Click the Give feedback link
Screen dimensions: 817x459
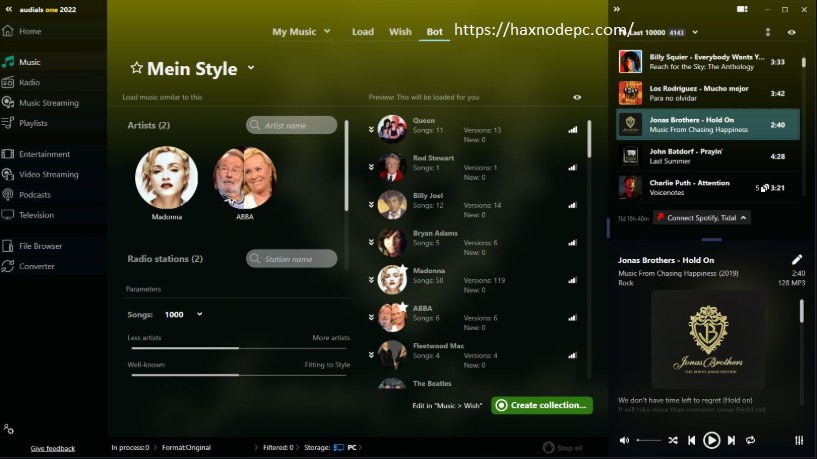(x=53, y=448)
